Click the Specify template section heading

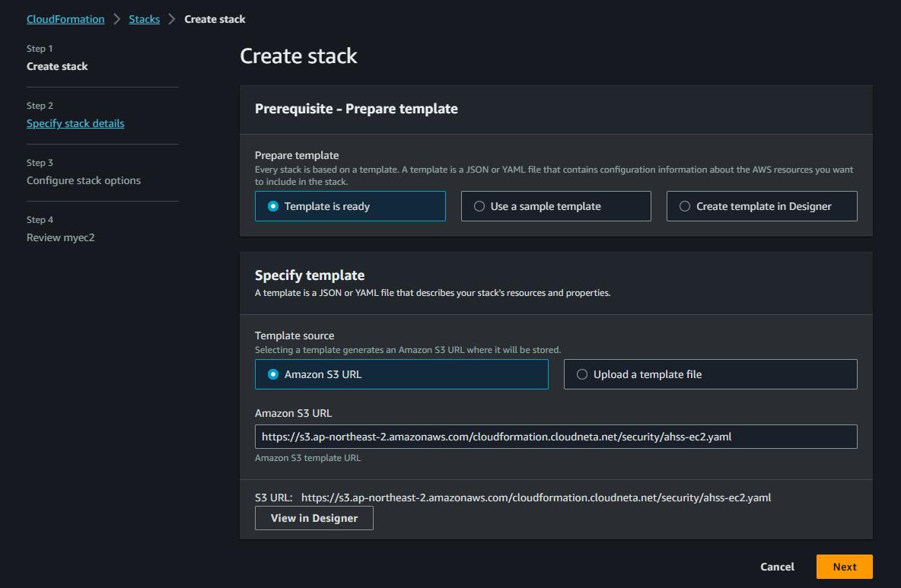310,275
